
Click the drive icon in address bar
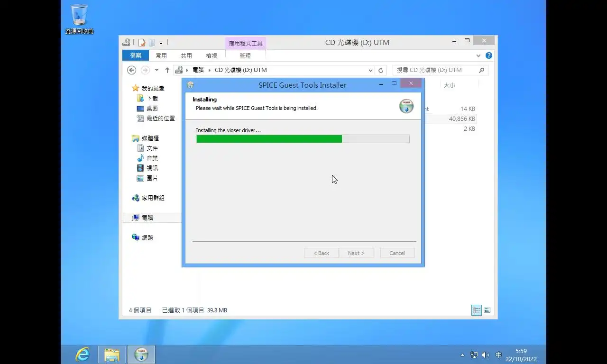pos(179,70)
